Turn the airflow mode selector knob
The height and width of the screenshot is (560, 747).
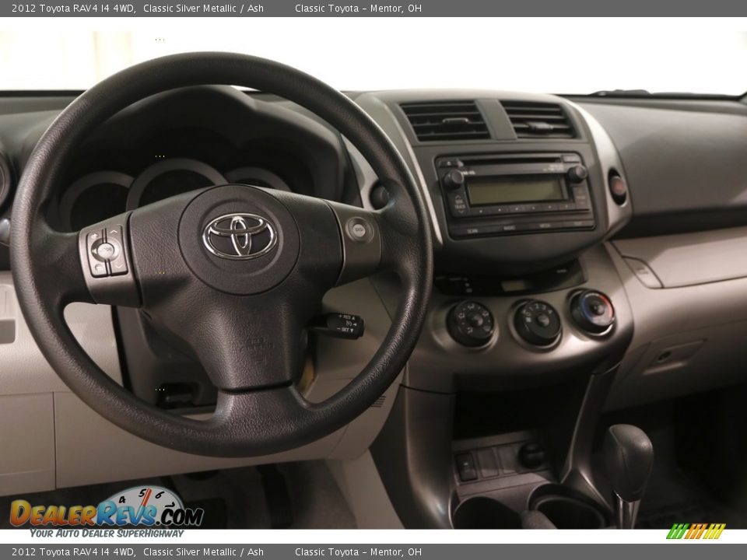tap(473, 320)
